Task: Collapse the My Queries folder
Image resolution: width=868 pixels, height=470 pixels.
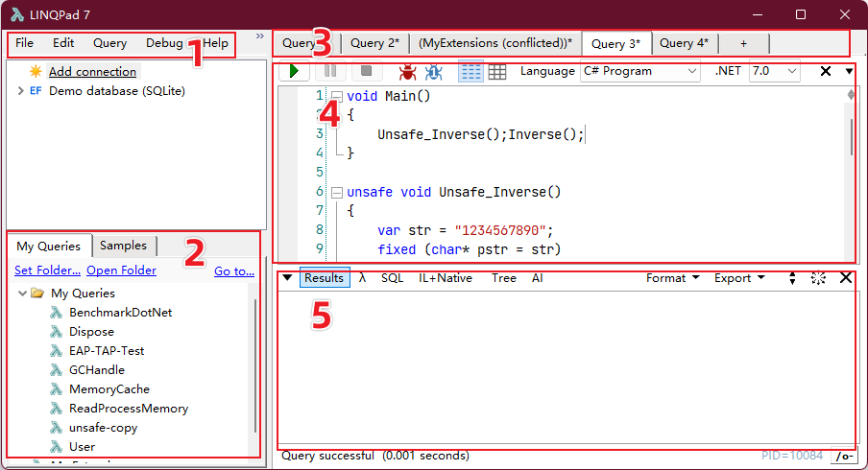Action: [22, 294]
